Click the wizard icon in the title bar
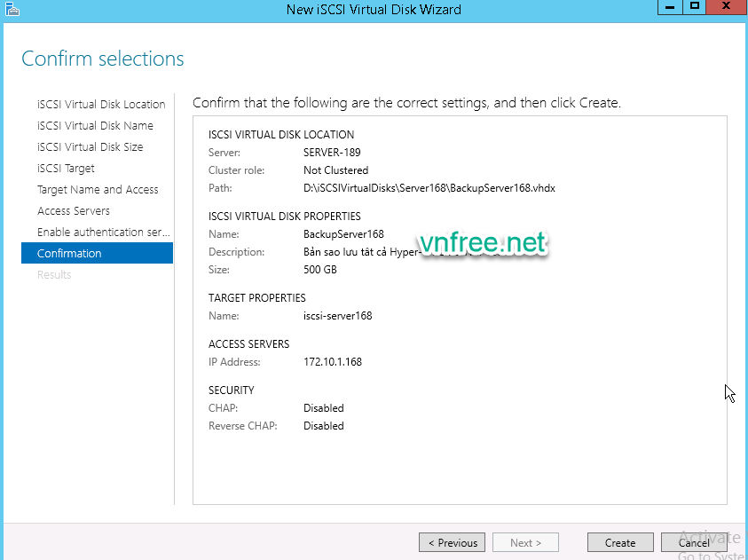 pyautogui.click(x=11, y=9)
